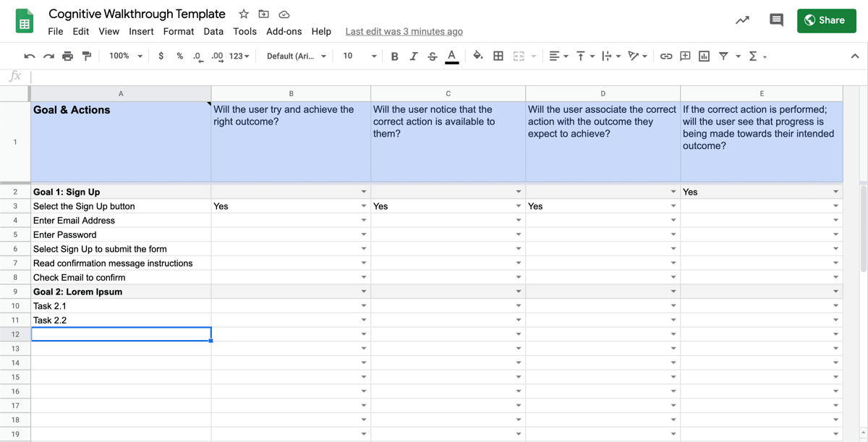Open the Functions sigma icon
868x442 pixels.
coord(753,56)
